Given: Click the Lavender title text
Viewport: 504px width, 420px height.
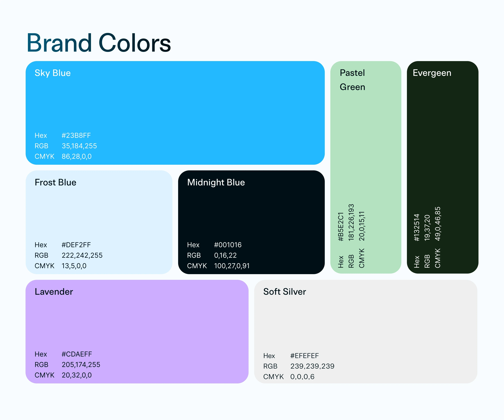Looking at the screenshot, I should (54, 292).
